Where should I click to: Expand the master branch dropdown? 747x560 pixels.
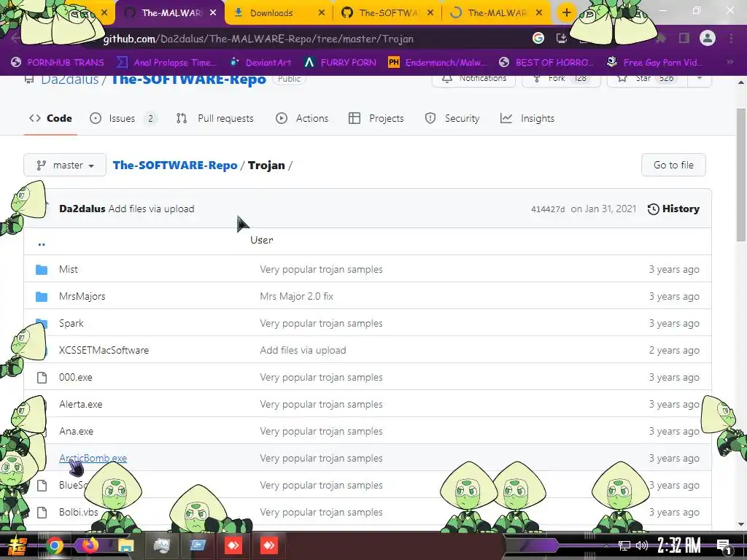coord(65,166)
